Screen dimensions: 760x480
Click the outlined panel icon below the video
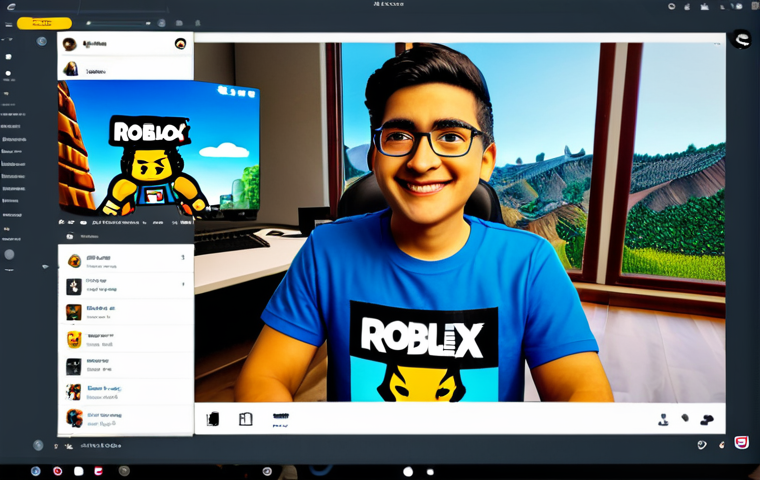tap(246, 419)
